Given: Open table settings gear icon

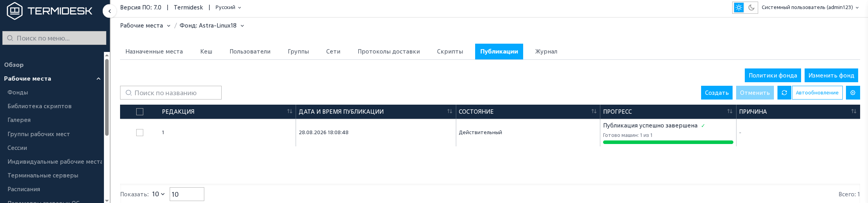Looking at the screenshot, I should pos(853,93).
